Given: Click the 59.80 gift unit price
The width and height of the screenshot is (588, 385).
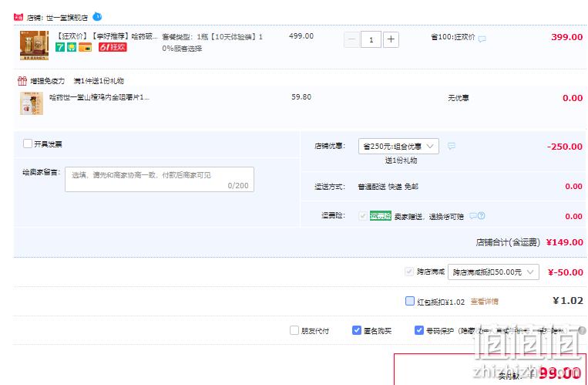Looking at the screenshot, I should [x=301, y=97].
